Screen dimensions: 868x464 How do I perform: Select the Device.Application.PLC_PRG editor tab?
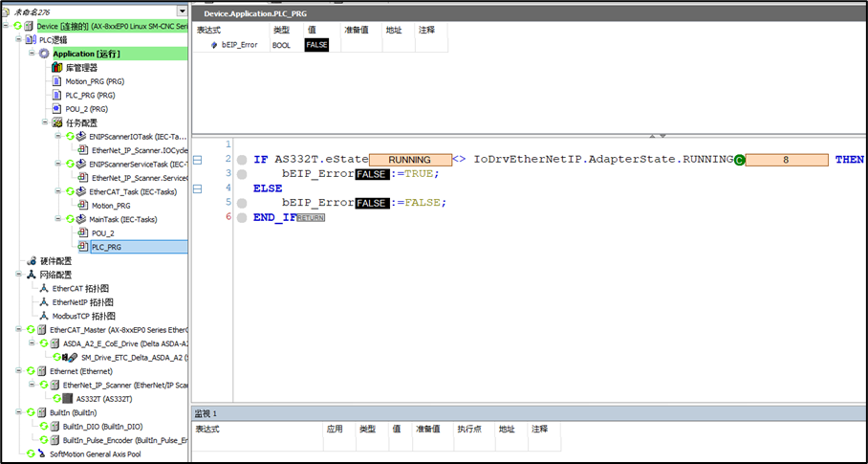coord(258,13)
